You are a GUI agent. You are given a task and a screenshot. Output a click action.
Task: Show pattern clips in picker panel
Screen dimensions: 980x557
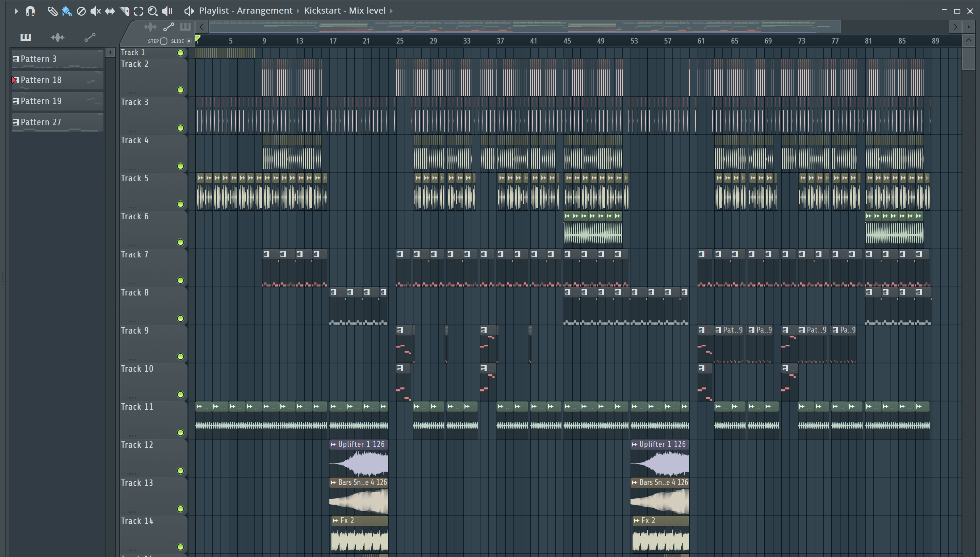click(x=26, y=37)
